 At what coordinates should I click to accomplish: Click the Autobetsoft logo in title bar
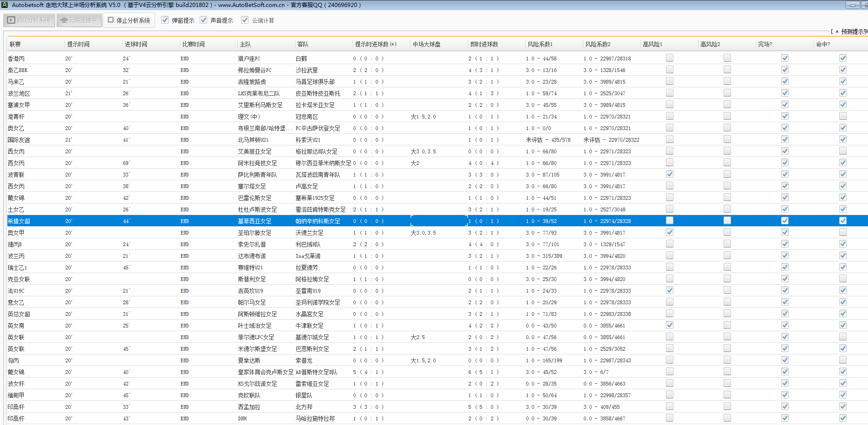[x=4, y=5]
